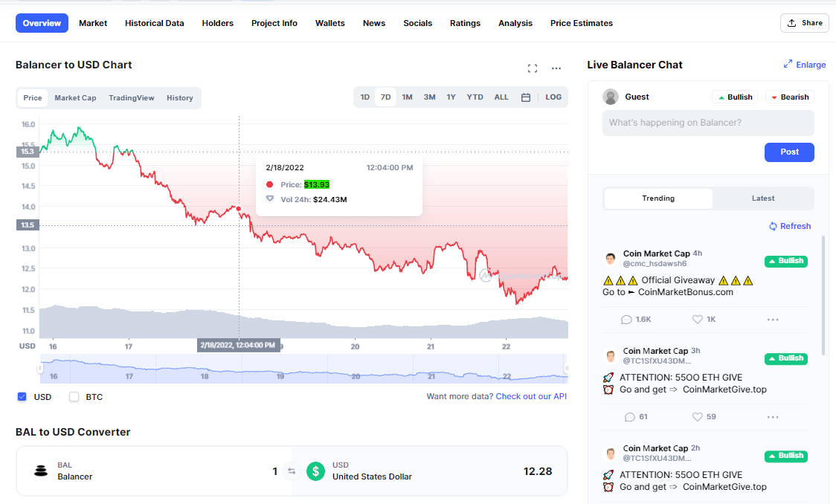Screen dimensions: 836x504
Task: Select the Price chart tab
Action: 33,98
